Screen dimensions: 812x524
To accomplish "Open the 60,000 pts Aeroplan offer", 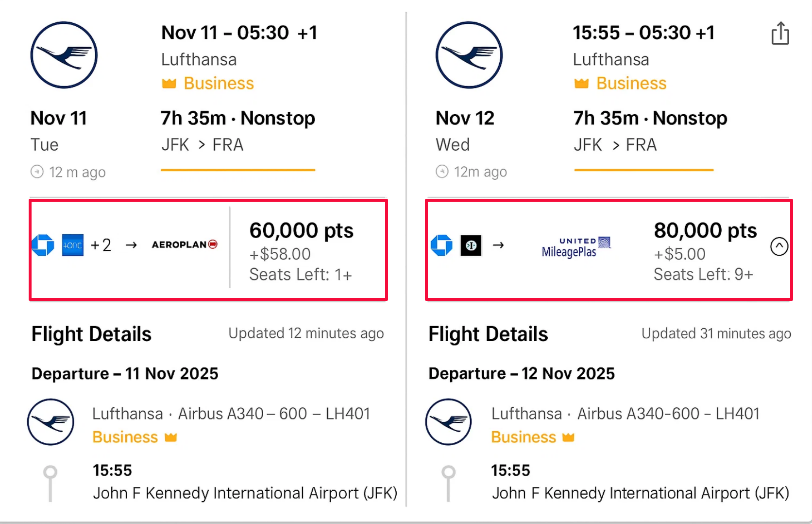I will coord(301,230).
